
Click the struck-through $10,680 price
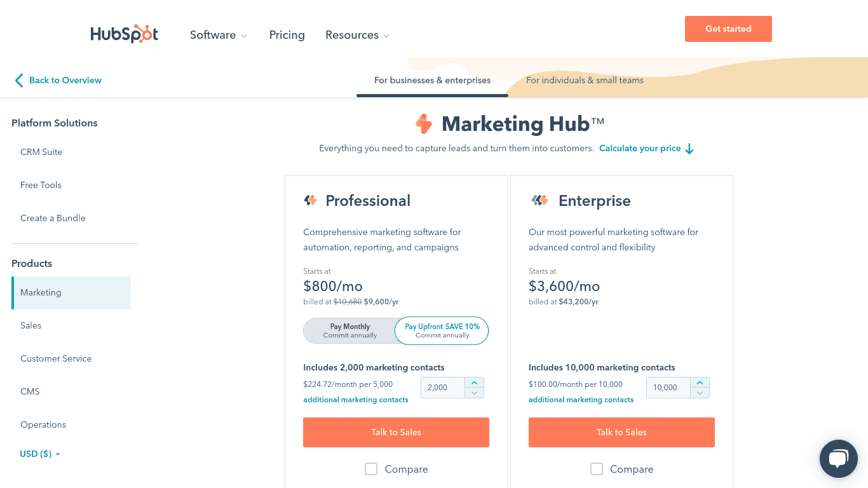tap(348, 302)
